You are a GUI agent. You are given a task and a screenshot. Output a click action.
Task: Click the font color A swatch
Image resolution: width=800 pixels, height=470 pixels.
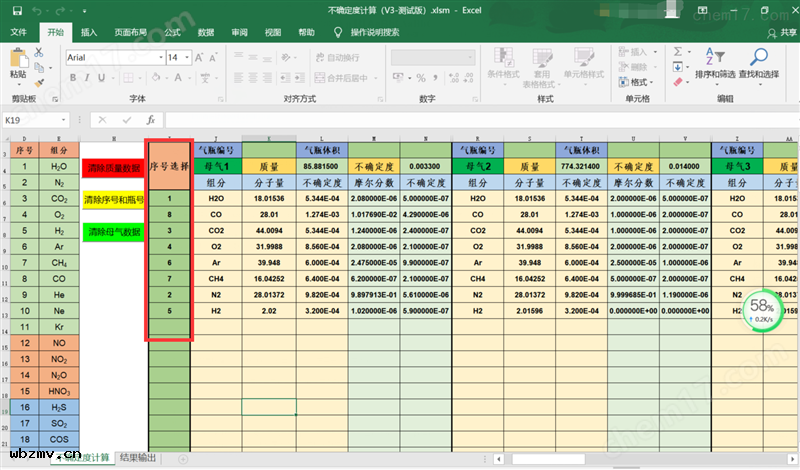coord(180,78)
